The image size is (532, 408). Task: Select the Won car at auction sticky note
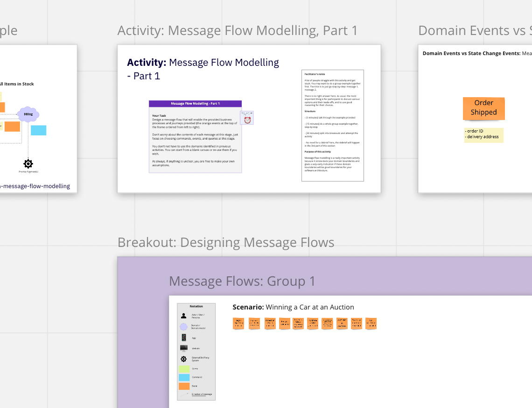342,324
